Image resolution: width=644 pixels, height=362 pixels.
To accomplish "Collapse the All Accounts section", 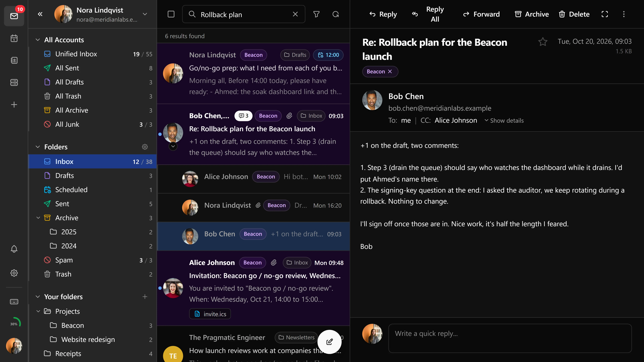I will (38, 40).
